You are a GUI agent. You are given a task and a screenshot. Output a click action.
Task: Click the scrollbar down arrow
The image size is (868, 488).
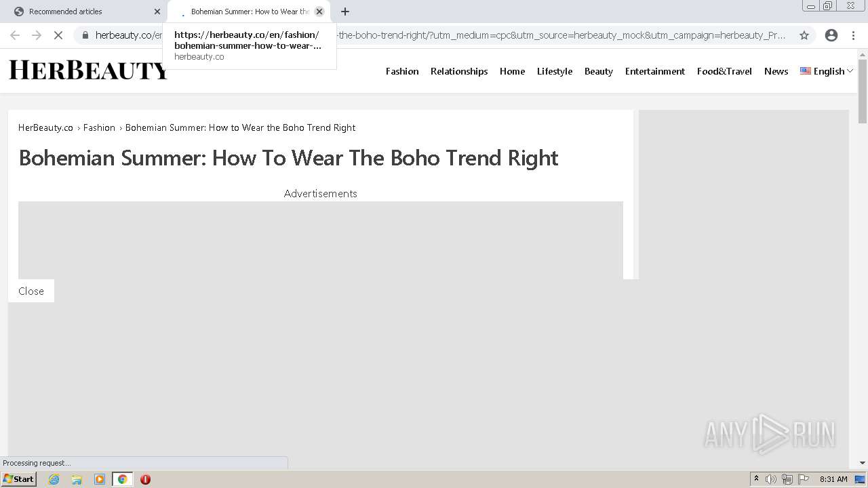point(863,463)
